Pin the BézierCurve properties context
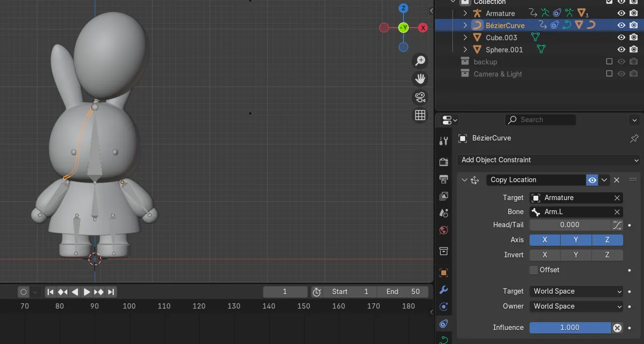 (634, 139)
